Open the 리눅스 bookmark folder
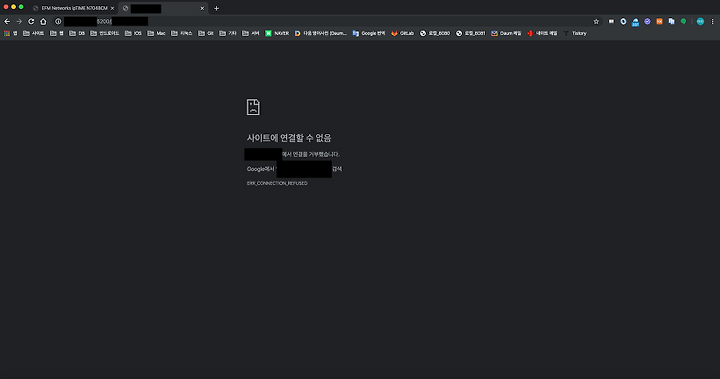Screen dimensions: 720x379 181,33
